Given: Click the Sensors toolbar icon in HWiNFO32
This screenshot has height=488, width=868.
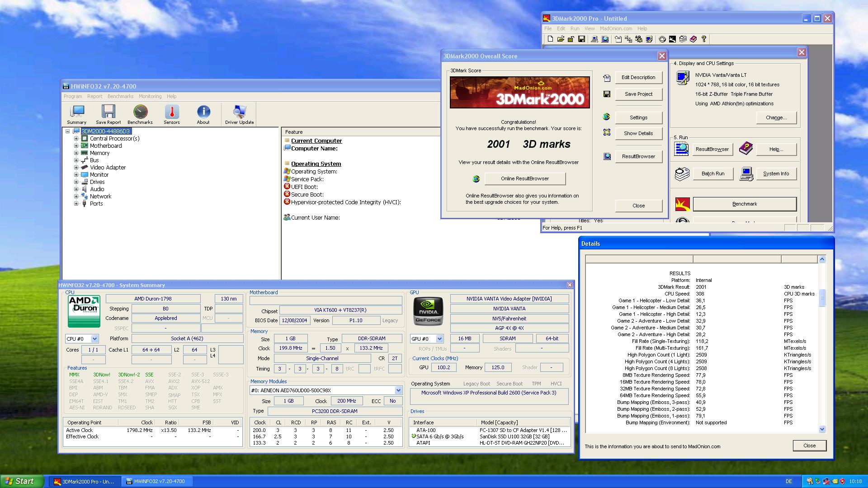Looking at the screenshot, I should click(x=171, y=114).
